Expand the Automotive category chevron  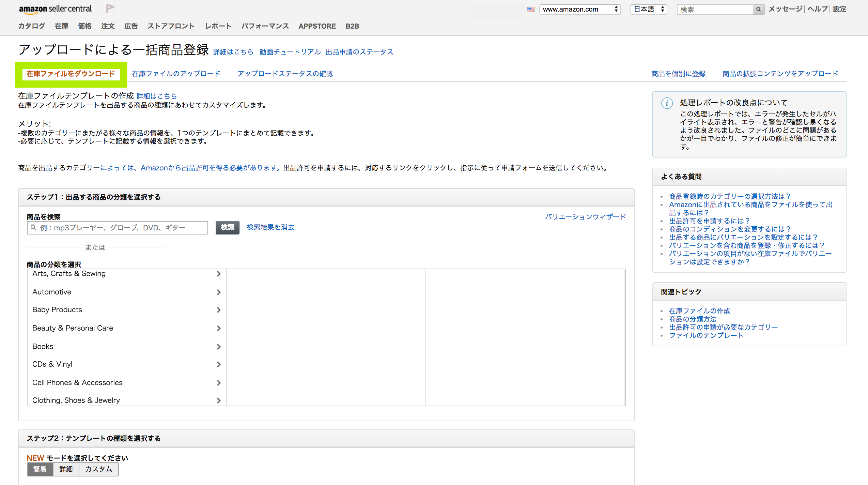click(219, 292)
